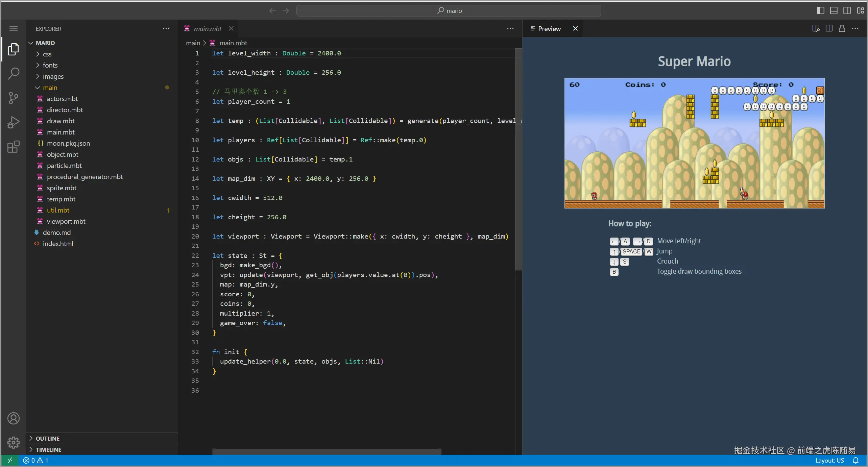Screen dimensions: 868x467
Task: Open errors and warnings status indicator
Action: tap(35, 460)
